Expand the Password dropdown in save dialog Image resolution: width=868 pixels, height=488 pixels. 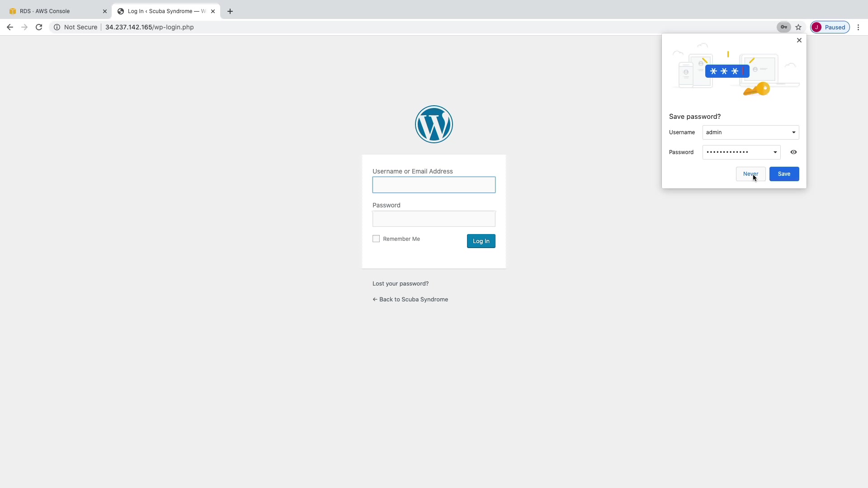pyautogui.click(x=775, y=152)
